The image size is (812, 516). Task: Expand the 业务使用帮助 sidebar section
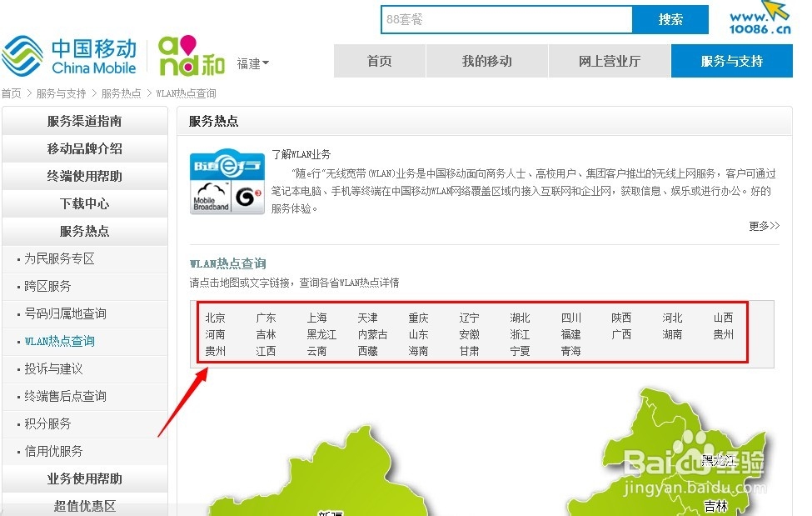[84, 478]
